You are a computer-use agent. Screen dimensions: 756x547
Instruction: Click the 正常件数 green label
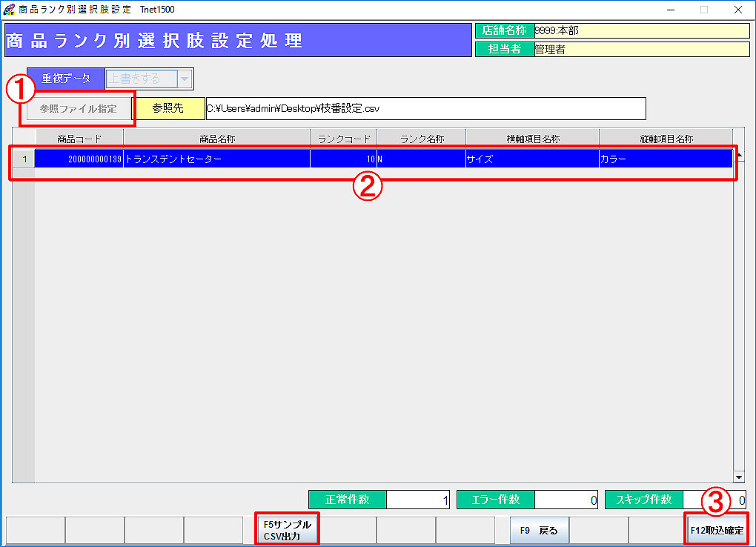(x=347, y=500)
